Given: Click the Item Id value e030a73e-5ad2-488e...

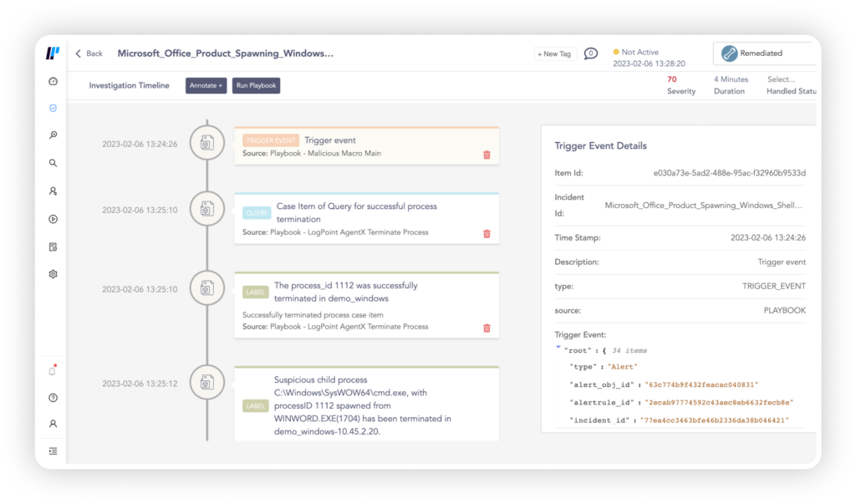Looking at the screenshot, I should click(x=729, y=173).
